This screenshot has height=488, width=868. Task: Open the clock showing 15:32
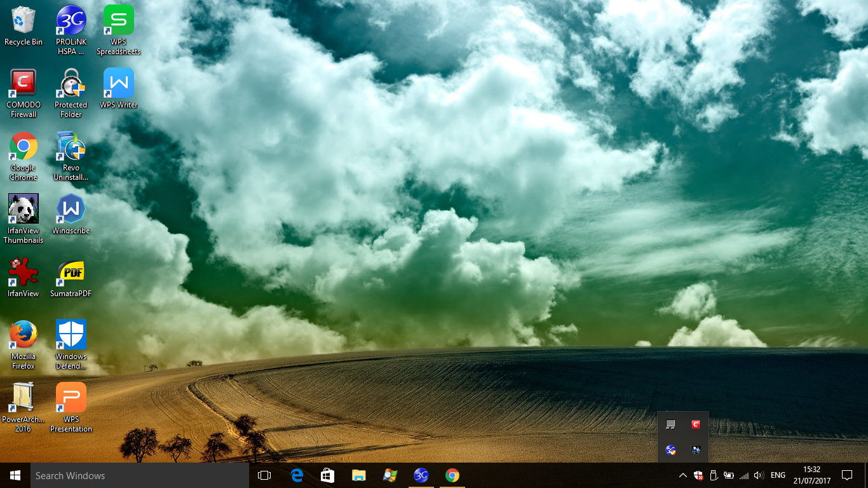click(812, 475)
